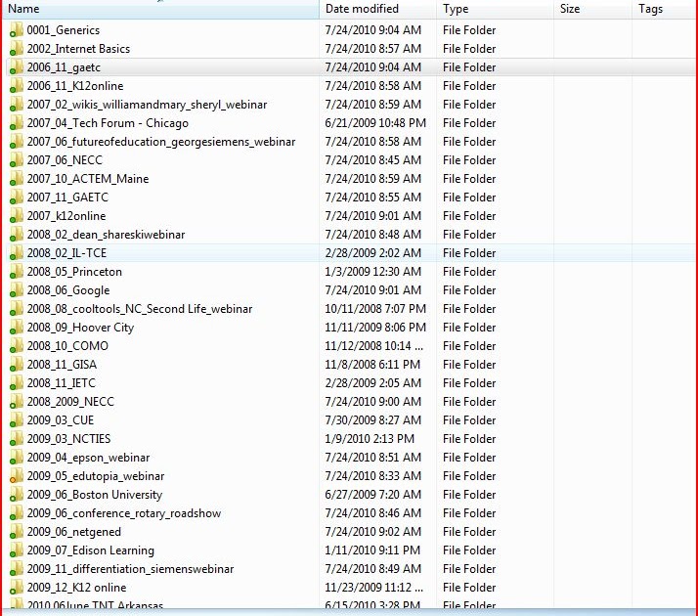Click the date 7/30/2009 8:27 AM
The image size is (698, 616).
(373, 420)
